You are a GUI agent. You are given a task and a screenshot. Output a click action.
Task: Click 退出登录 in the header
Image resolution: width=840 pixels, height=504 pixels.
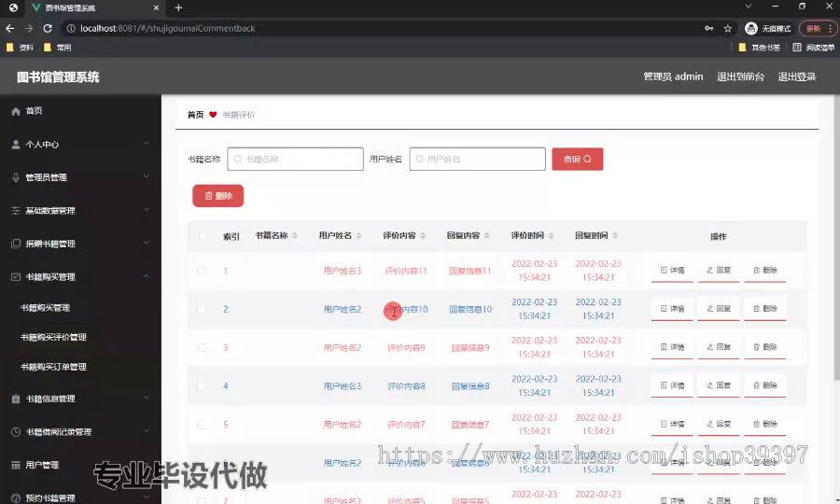pyautogui.click(x=797, y=77)
